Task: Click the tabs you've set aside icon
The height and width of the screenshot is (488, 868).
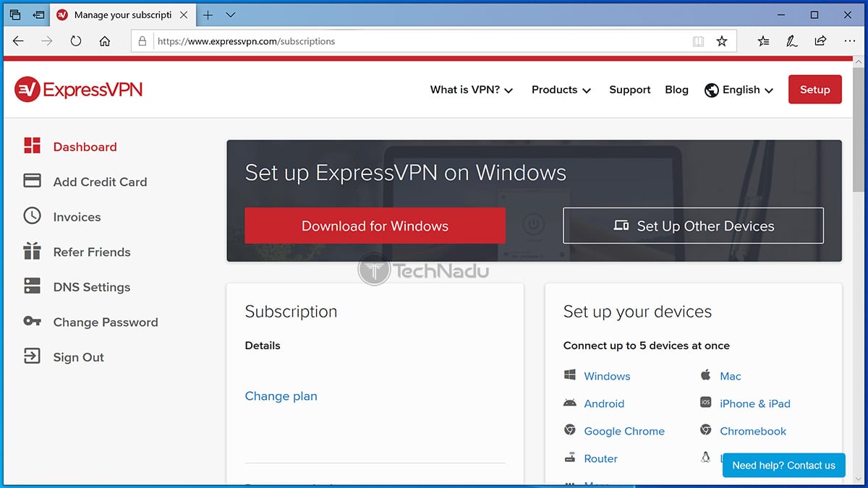Action: [x=15, y=14]
